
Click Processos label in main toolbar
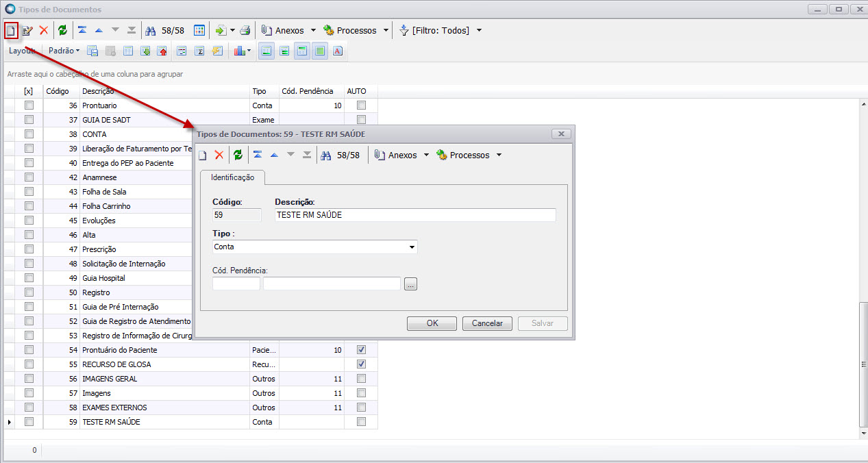pos(356,31)
